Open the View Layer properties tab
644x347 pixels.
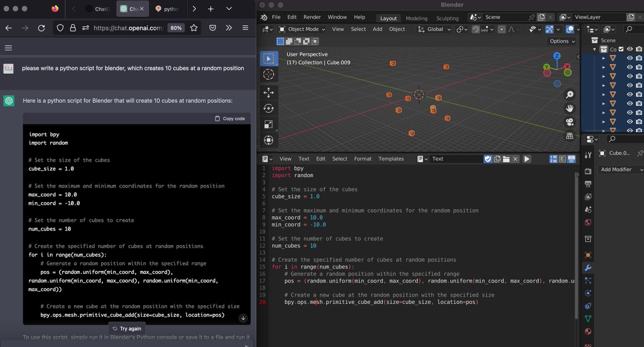[x=588, y=197]
